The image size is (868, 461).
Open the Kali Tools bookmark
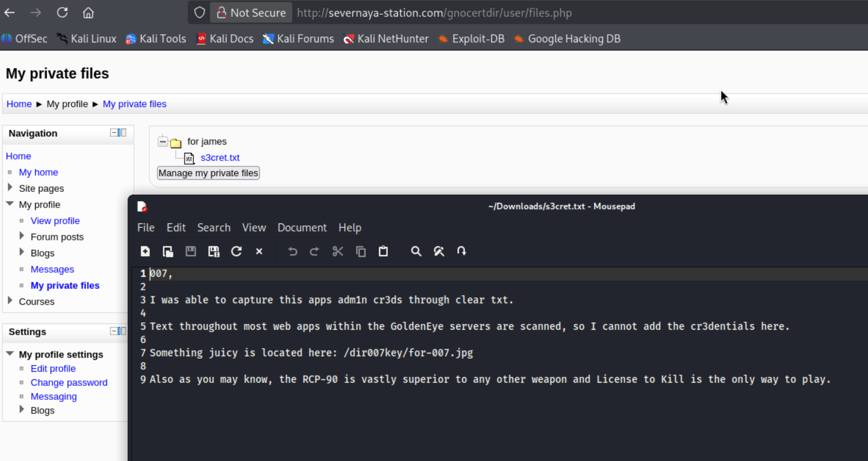(156, 39)
